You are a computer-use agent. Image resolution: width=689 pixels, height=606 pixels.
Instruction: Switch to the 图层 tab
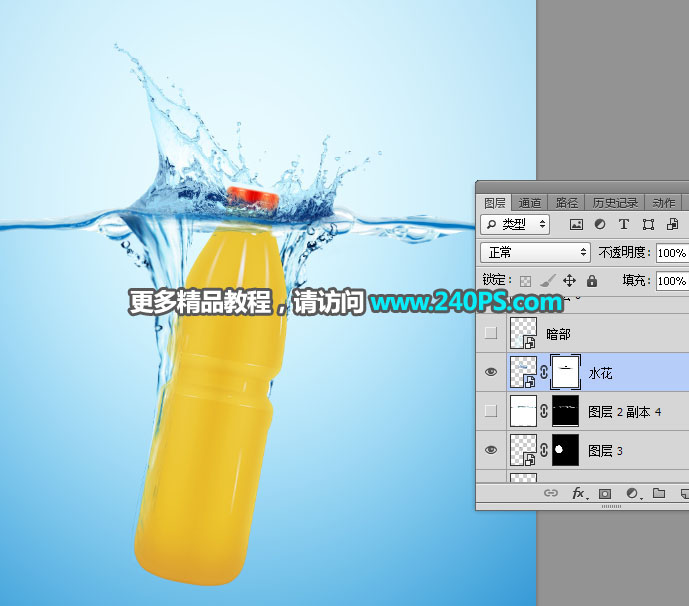(494, 203)
